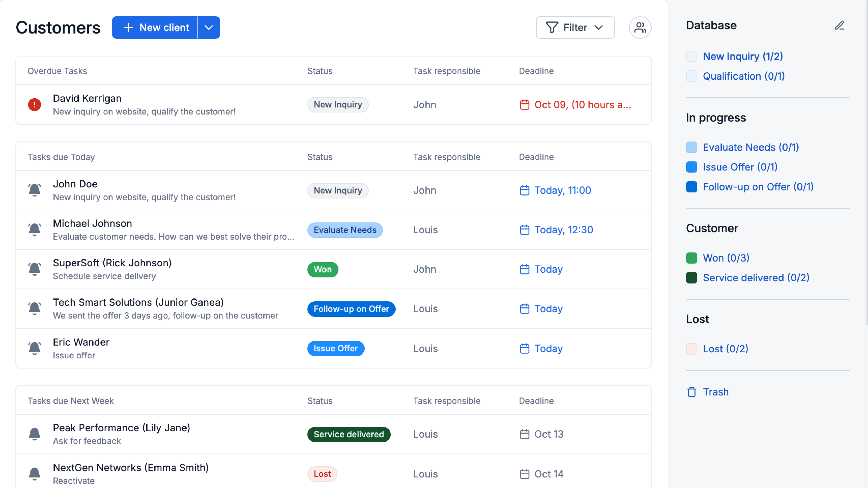Check the New Inquiry (1/2) checkbox

point(692,56)
